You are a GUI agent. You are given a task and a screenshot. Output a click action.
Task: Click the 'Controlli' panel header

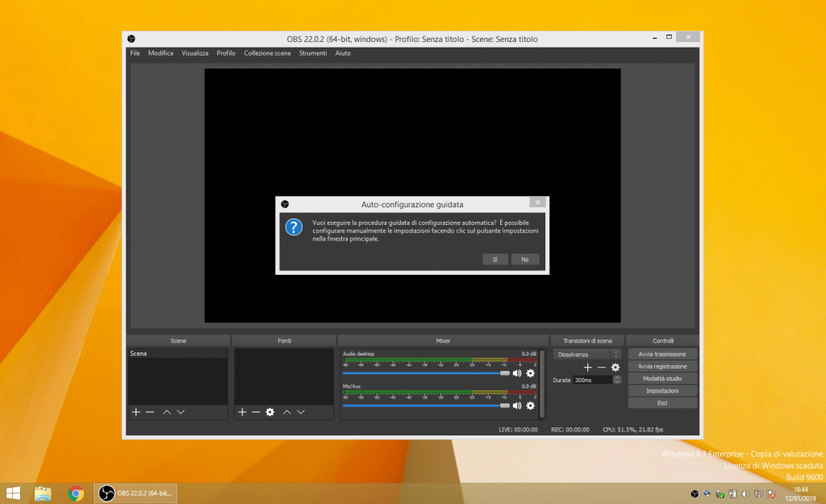[x=663, y=341]
